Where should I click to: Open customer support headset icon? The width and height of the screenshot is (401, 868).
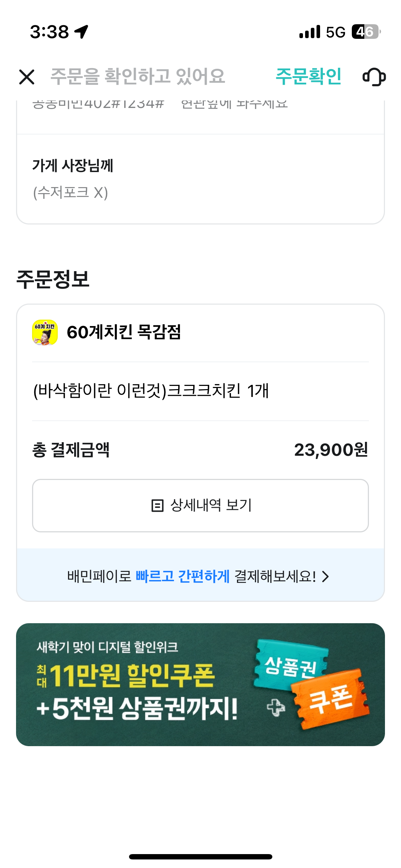(x=374, y=77)
